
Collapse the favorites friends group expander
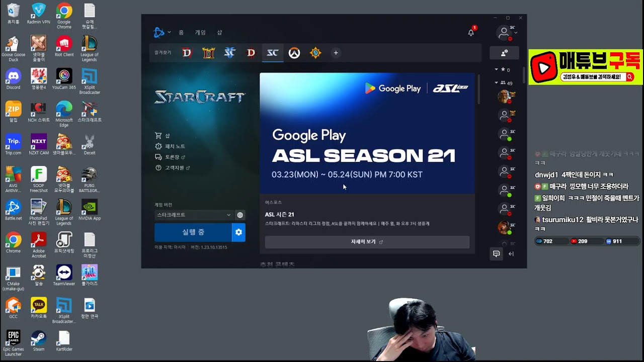(496, 69)
